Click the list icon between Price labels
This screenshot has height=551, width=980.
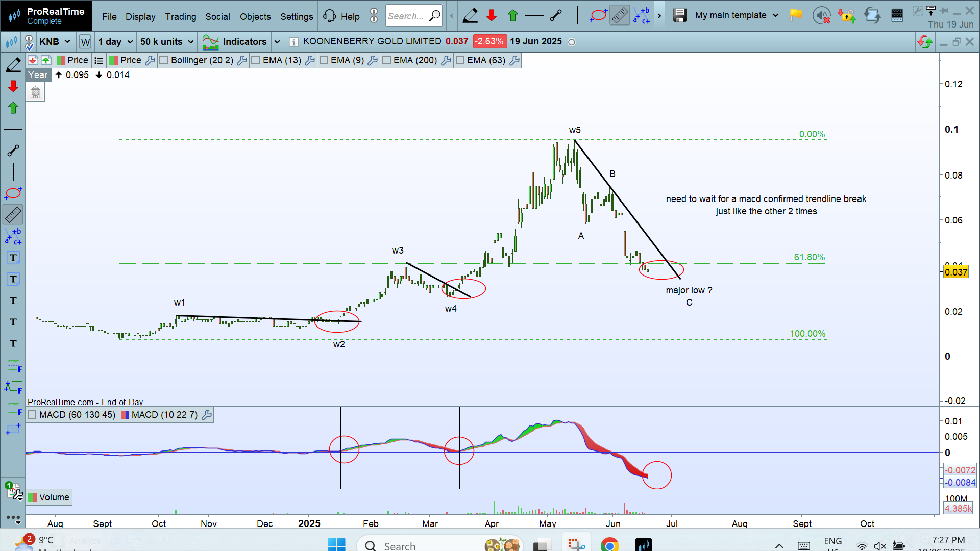point(99,60)
